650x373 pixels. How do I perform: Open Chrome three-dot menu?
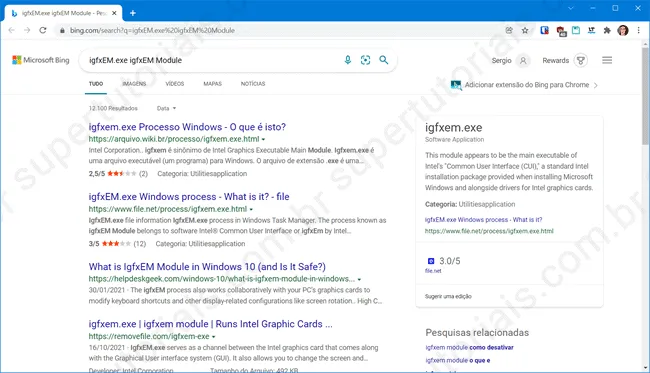coord(638,30)
